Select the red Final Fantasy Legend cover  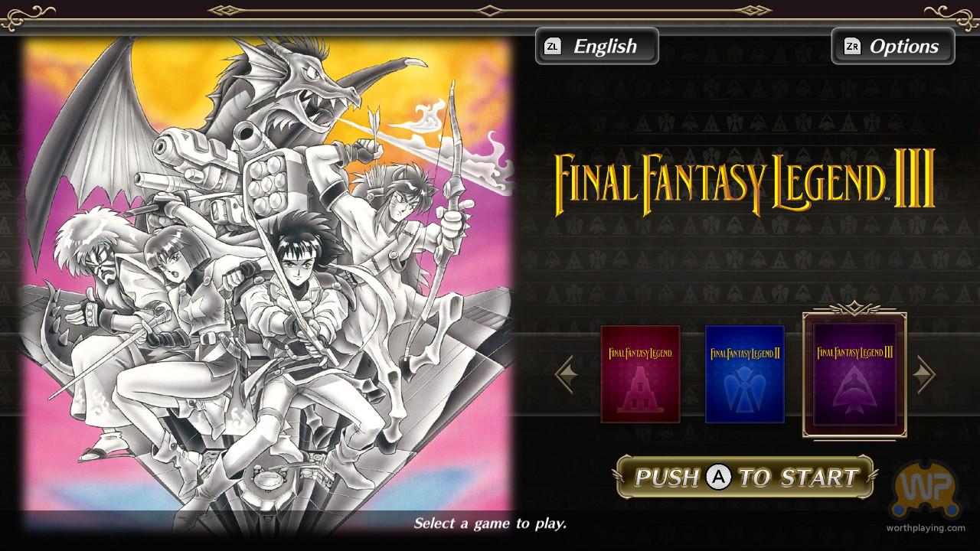click(x=640, y=374)
